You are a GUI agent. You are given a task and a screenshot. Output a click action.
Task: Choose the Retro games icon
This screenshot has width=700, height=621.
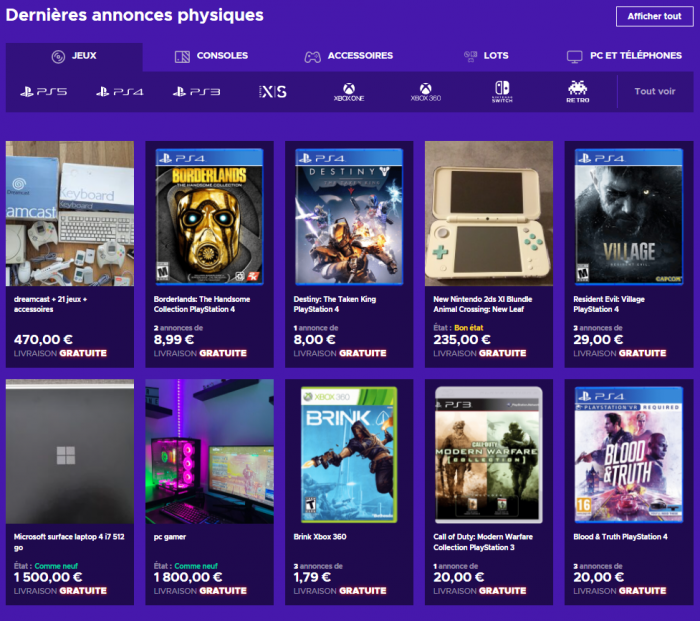578,92
